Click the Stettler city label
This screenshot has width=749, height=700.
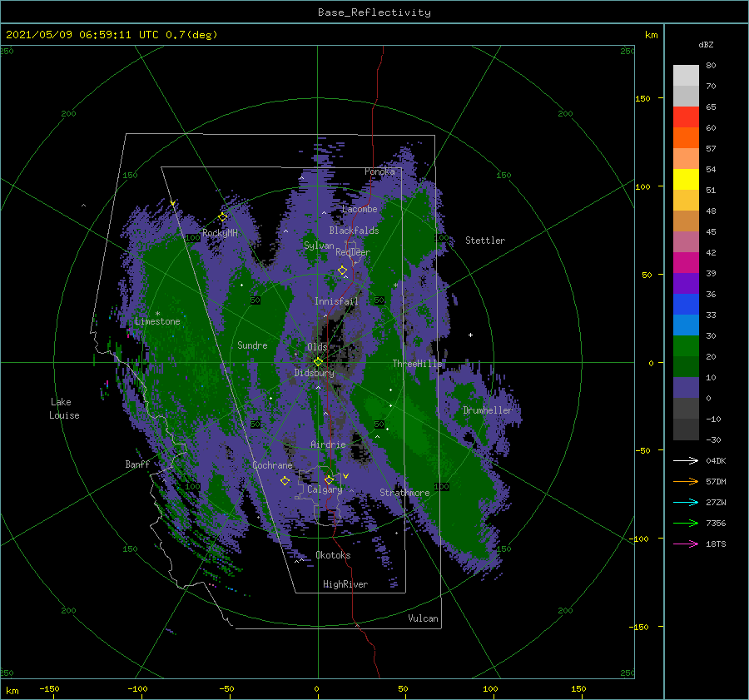pos(485,241)
